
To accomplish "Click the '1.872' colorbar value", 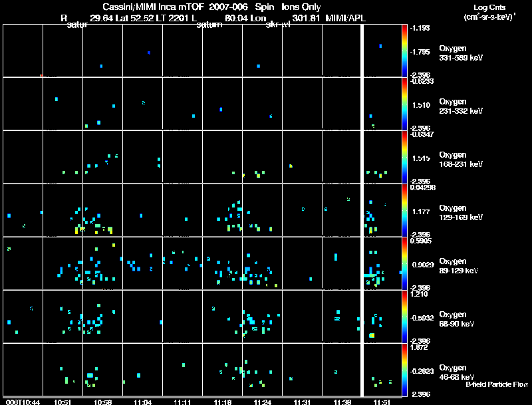I will point(419,347).
